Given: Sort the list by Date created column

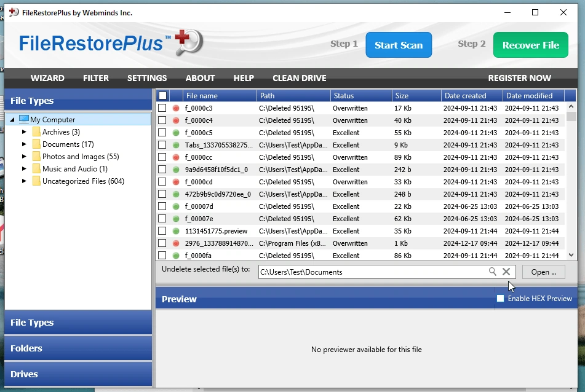Looking at the screenshot, I should [472, 95].
